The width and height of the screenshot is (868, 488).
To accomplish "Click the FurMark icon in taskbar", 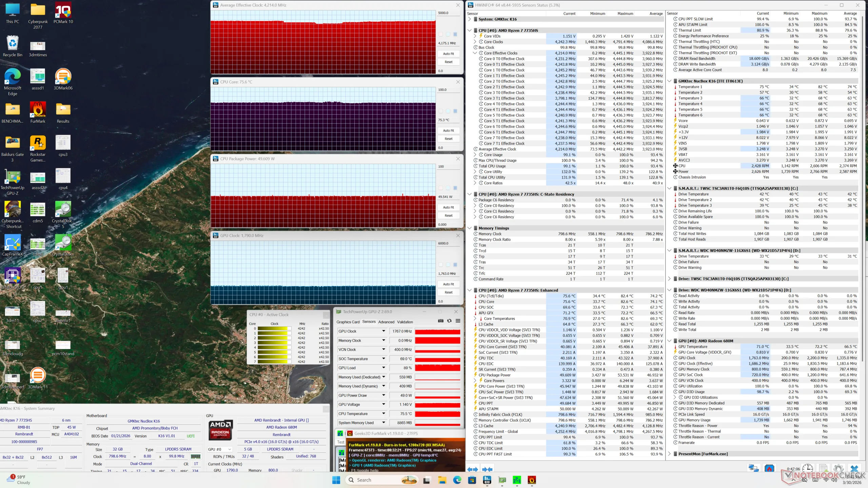I will 532,480.
